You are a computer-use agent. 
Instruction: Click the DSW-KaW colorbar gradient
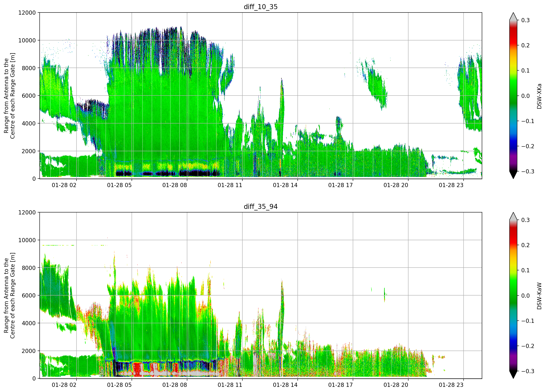(x=513, y=295)
